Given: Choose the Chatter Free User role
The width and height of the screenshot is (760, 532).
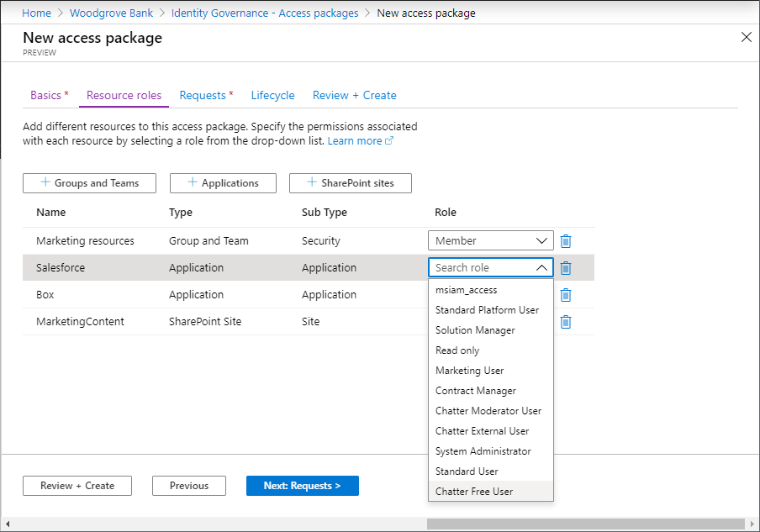Looking at the screenshot, I should [x=474, y=492].
